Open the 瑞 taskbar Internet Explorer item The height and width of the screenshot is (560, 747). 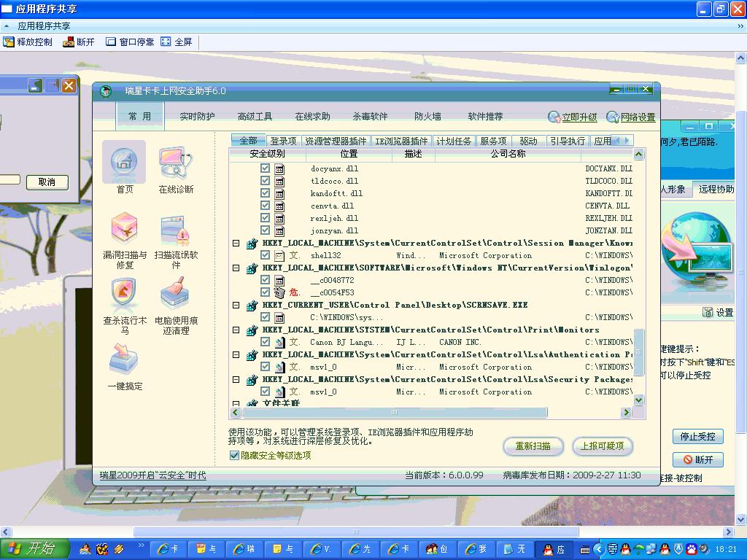(x=245, y=549)
